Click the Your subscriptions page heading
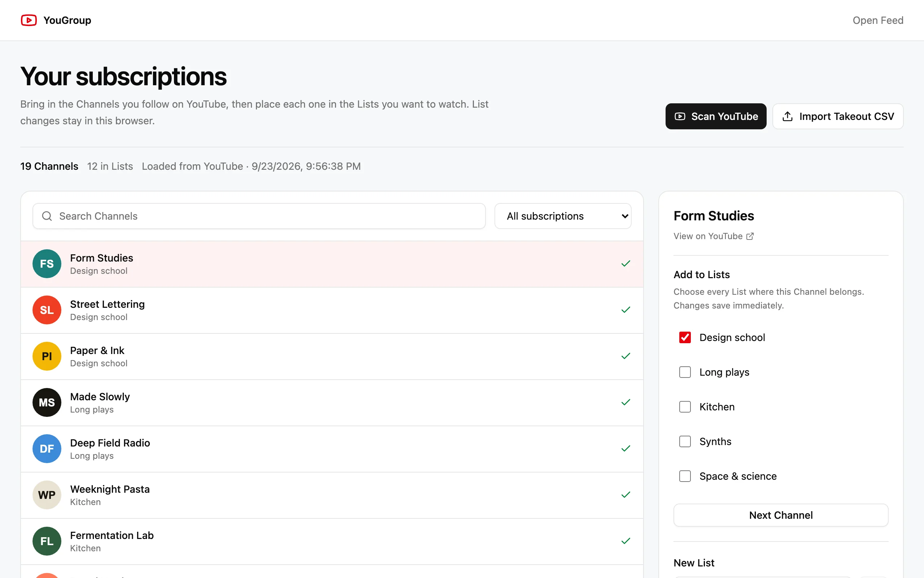The image size is (924, 578). pos(123,77)
